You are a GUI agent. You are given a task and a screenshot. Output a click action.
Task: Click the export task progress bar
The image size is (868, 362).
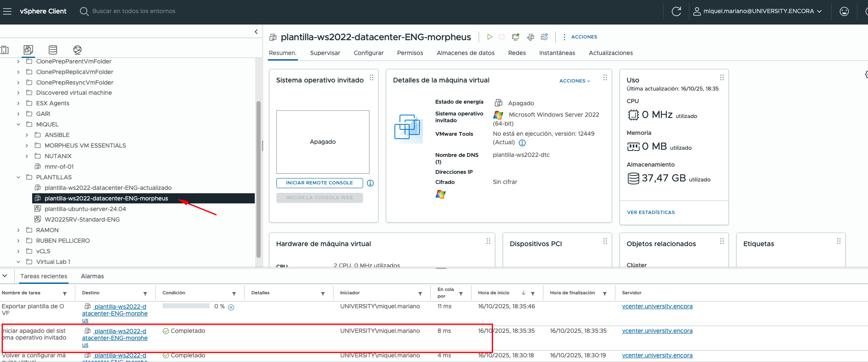tap(186, 306)
